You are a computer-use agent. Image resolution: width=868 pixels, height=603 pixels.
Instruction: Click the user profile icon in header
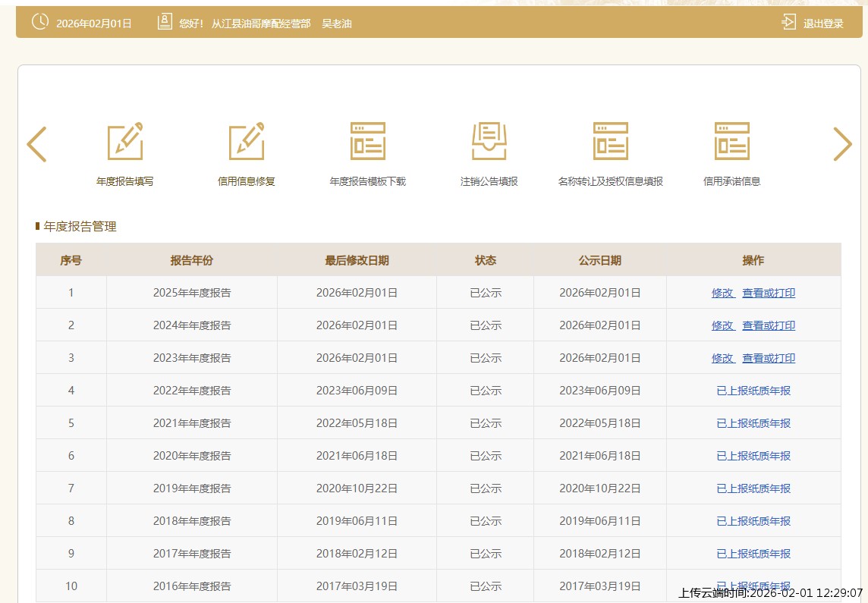(165, 22)
